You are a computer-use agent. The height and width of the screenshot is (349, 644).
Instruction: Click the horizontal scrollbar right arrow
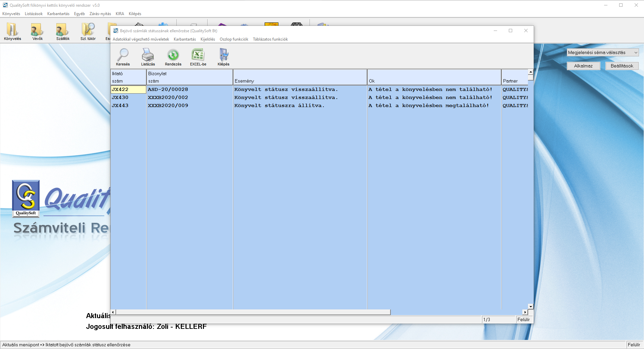point(525,312)
